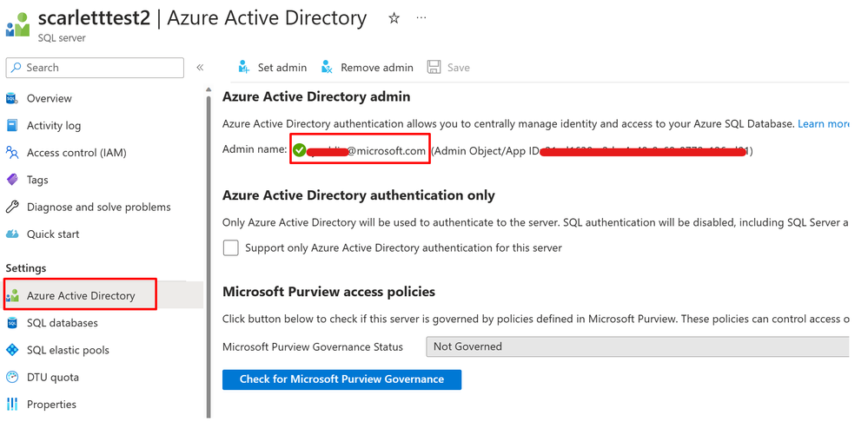
Task: Click the Quick start cloud icon
Action: (11, 234)
